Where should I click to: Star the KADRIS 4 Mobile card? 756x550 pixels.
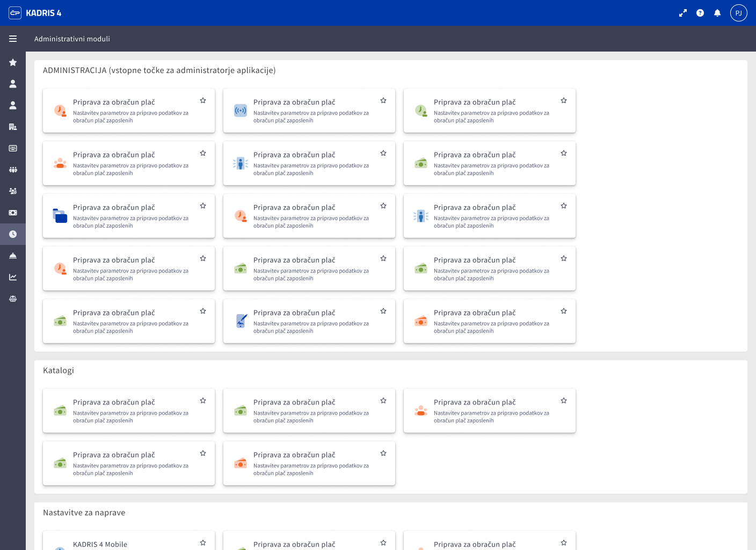203,542
